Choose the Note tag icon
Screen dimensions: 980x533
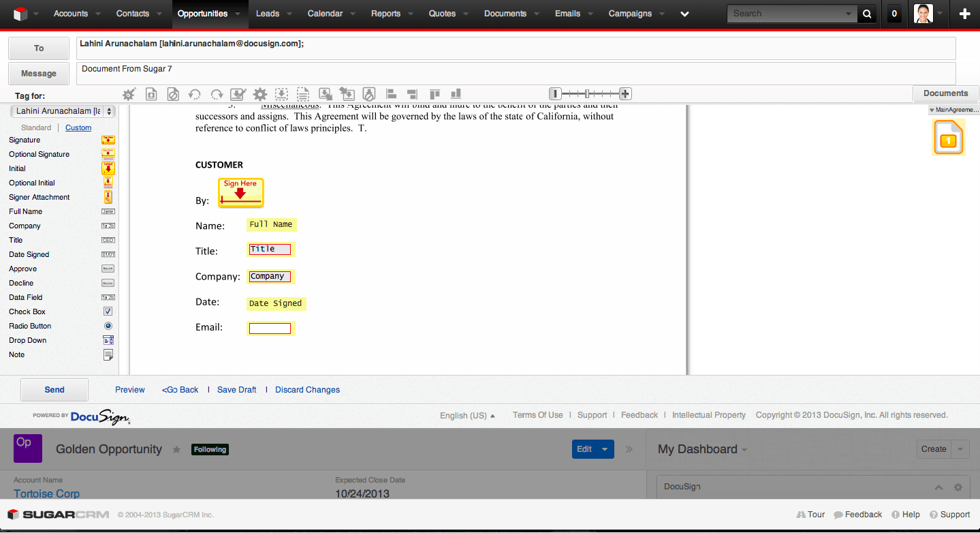tap(108, 354)
